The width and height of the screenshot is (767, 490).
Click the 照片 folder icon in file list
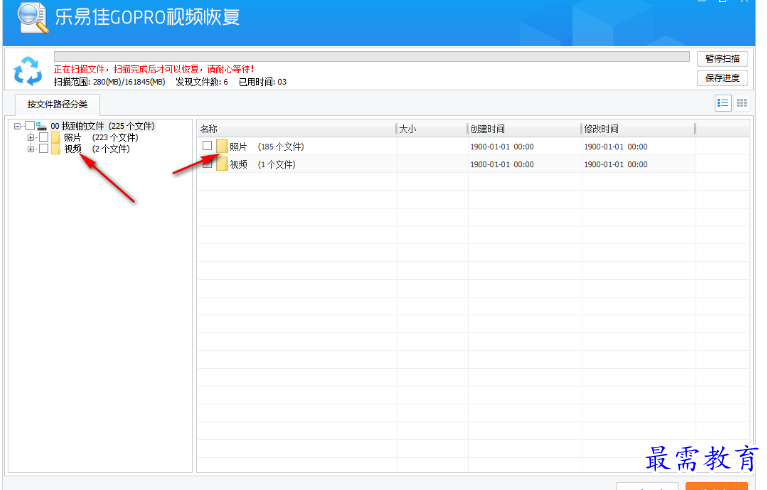tap(222, 146)
